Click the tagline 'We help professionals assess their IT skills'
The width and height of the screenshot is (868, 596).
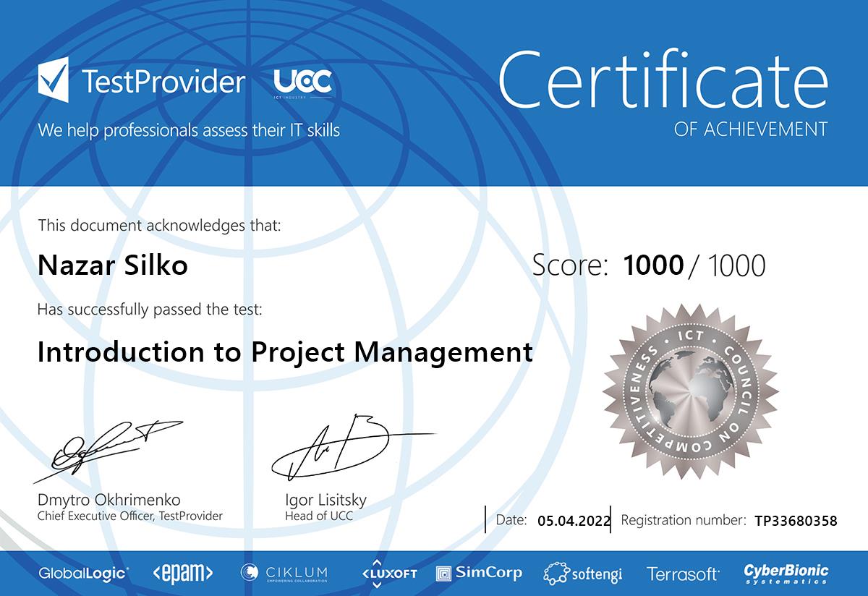click(189, 131)
